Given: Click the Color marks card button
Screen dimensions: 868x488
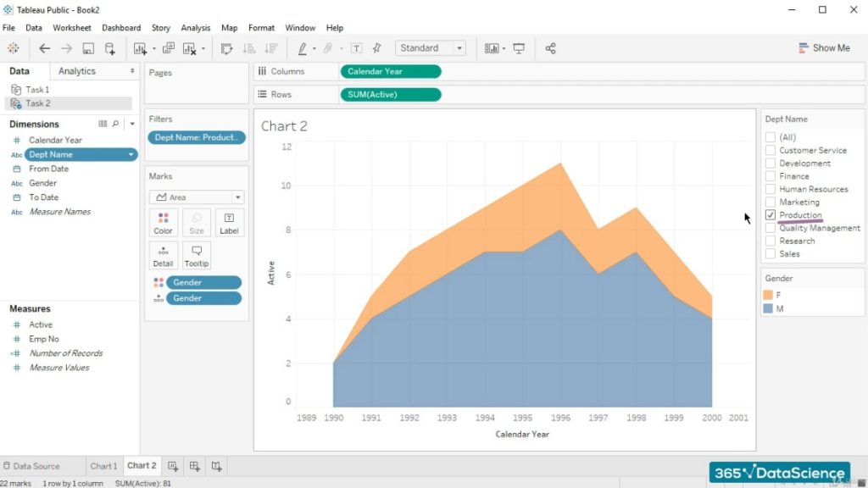Looking at the screenshot, I should (x=163, y=223).
